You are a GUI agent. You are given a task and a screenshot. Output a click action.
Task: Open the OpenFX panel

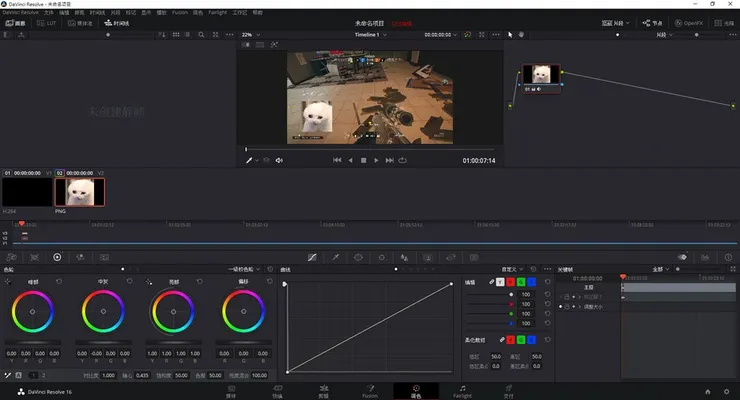pyautogui.click(x=687, y=22)
